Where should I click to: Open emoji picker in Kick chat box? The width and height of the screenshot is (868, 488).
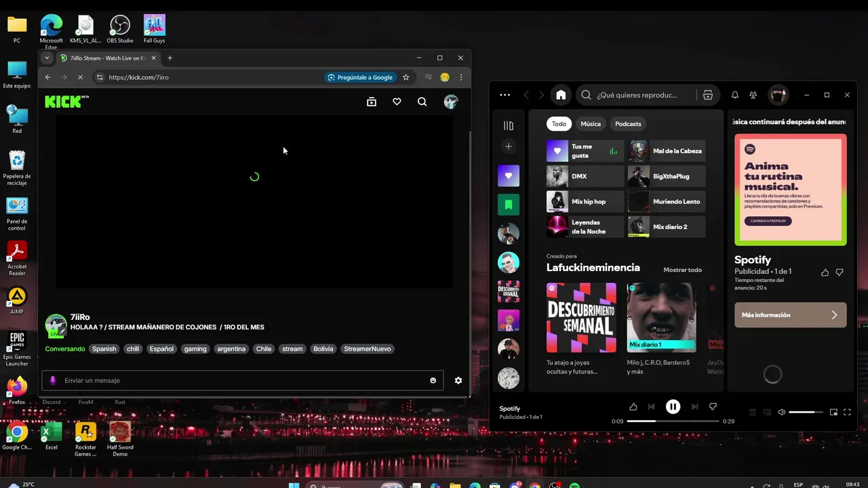point(433,380)
